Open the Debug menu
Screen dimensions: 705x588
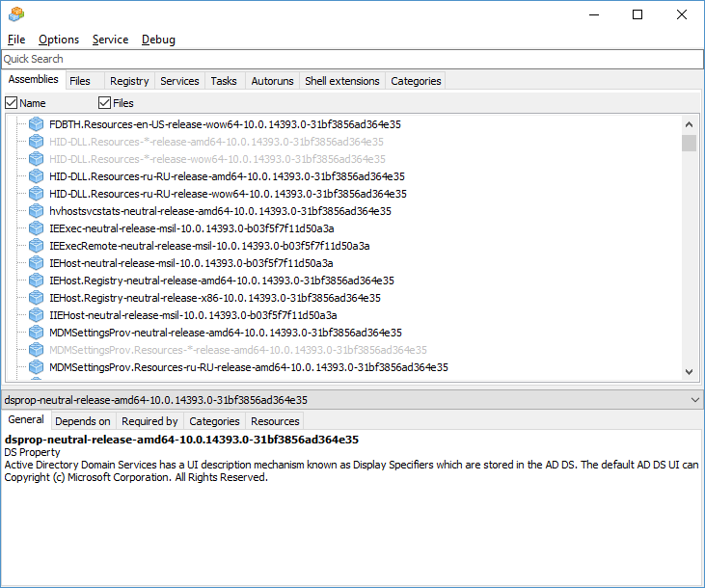(158, 40)
